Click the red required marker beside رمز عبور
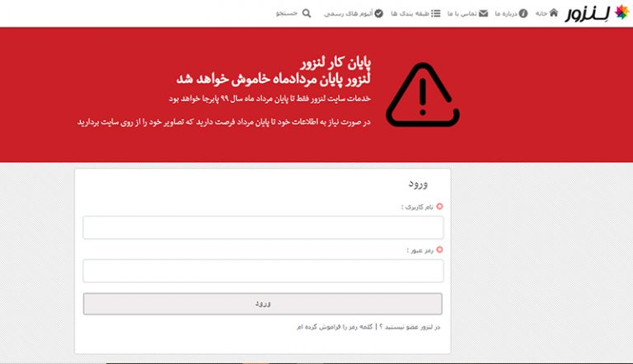This screenshot has height=364, width=633. point(439,250)
